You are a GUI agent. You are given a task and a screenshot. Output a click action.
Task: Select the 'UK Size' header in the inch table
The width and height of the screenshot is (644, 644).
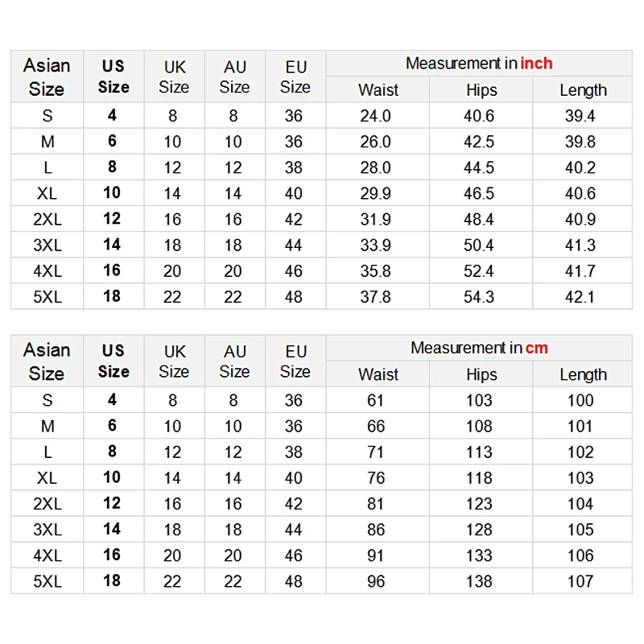click(x=174, y=76)
